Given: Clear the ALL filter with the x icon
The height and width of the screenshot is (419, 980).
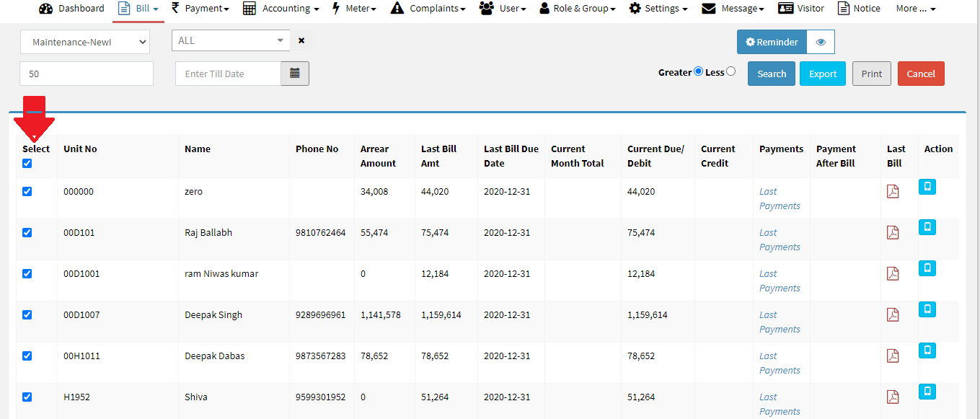Looking at the screenshot, I should tap(301, 40).
